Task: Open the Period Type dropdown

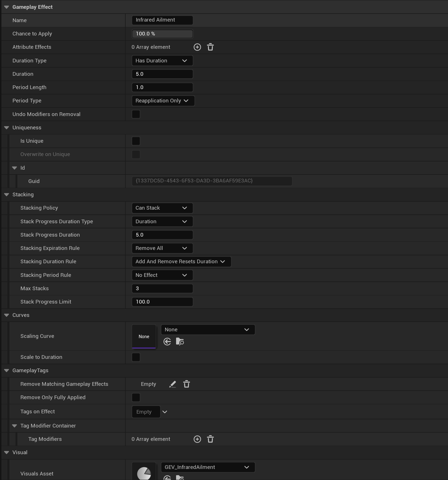Action: 163,101
